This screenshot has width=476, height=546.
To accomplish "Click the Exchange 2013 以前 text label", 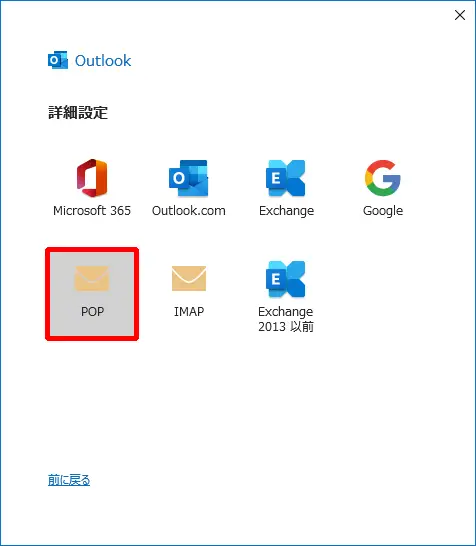I will [286, 319].
